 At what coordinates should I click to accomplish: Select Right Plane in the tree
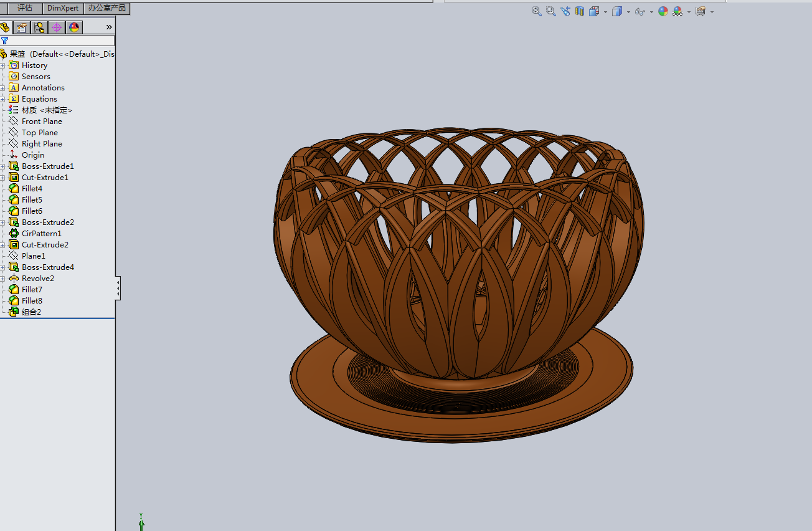tap(42, 144)
